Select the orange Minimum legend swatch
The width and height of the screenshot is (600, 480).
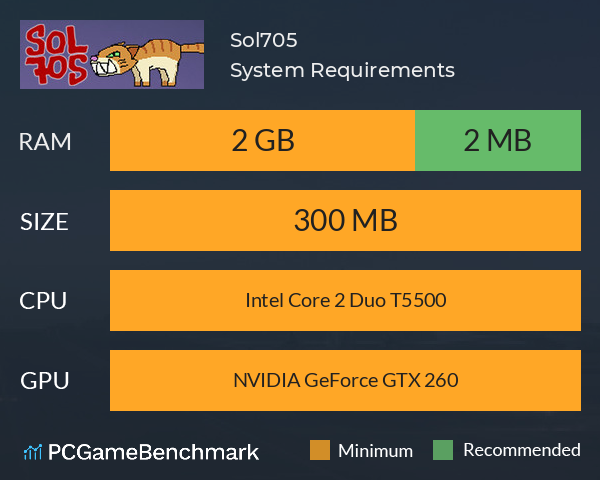320,450
